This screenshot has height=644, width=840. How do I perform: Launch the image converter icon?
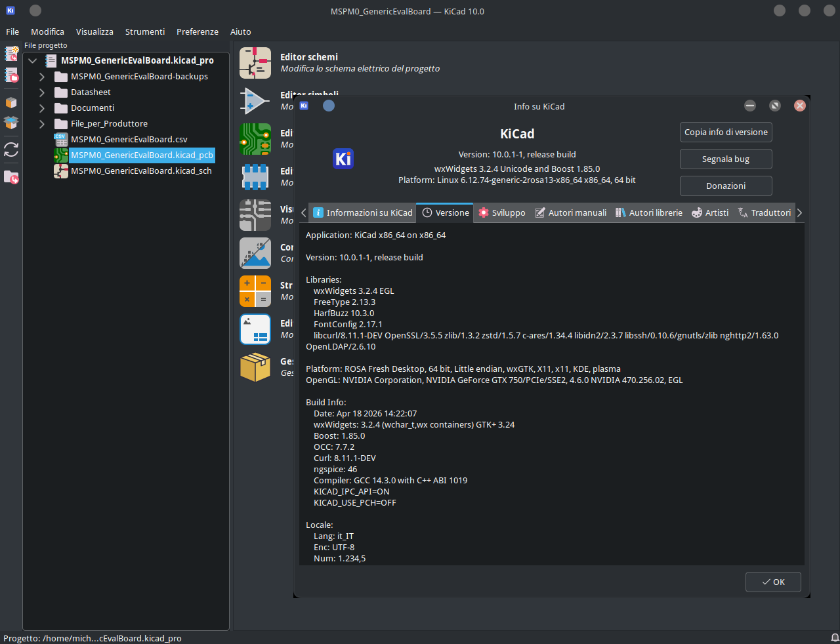click(x=255, y=253)
